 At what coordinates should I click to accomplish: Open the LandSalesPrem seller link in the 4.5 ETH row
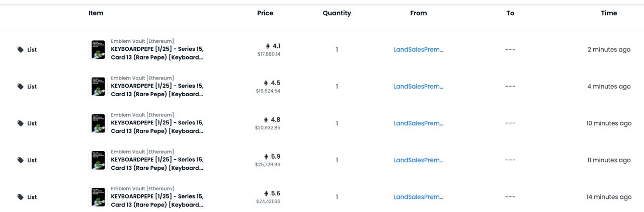[x=419, y=86]
